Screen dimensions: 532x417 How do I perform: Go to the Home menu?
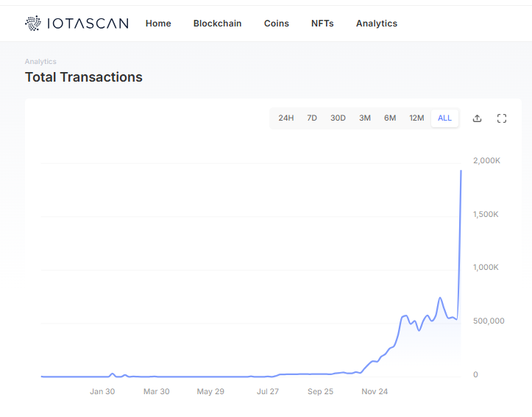(x=158, y=24)
